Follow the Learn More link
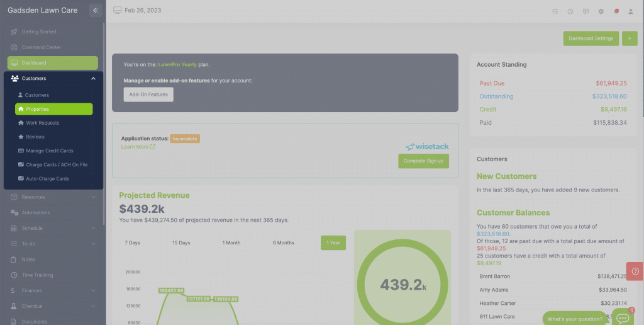This screenshot has width=644, height=325. point(138,147)
